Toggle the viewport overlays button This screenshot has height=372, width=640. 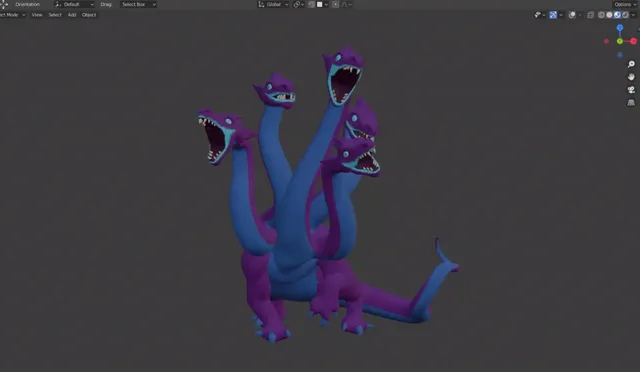point(572,15)
